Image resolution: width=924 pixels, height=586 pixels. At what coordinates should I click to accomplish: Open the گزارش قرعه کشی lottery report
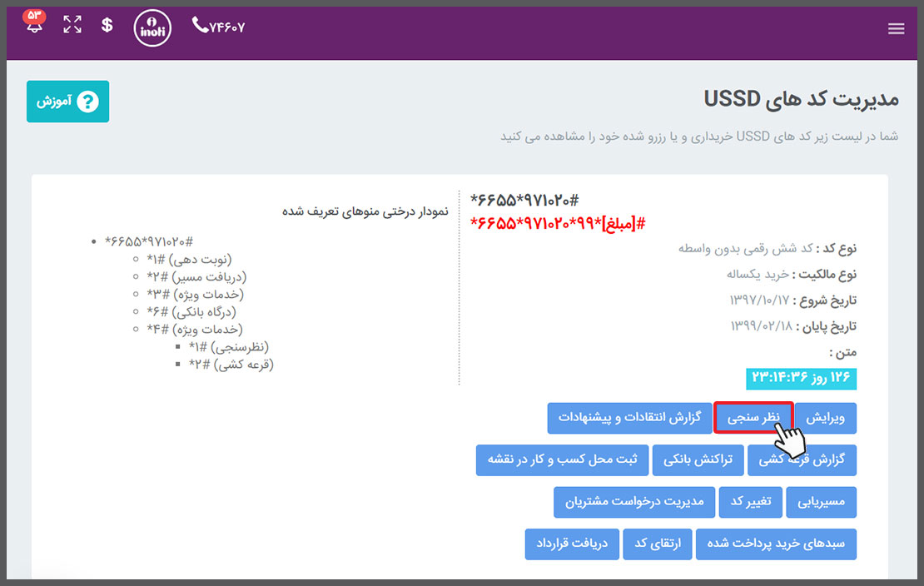tap(802, 459)
